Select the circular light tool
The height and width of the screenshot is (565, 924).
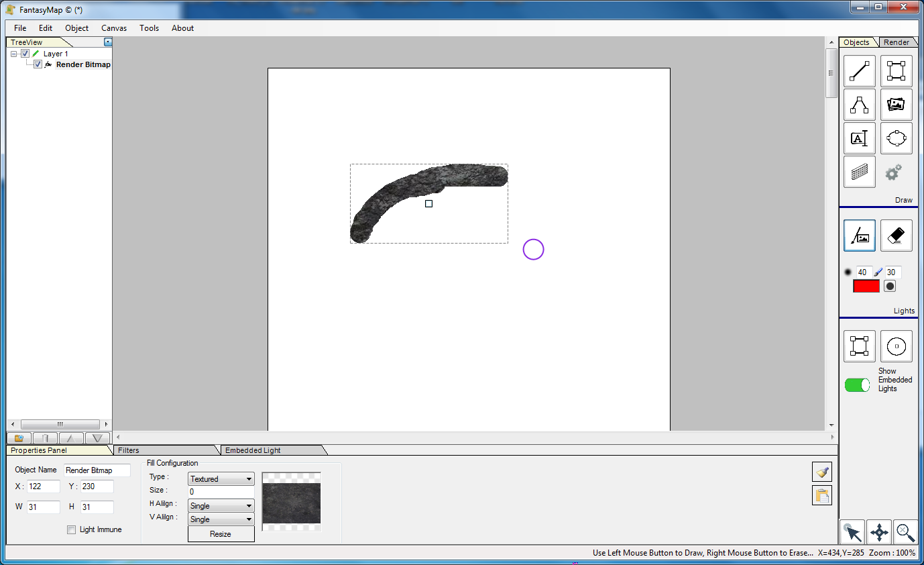(x=897, y=346)
